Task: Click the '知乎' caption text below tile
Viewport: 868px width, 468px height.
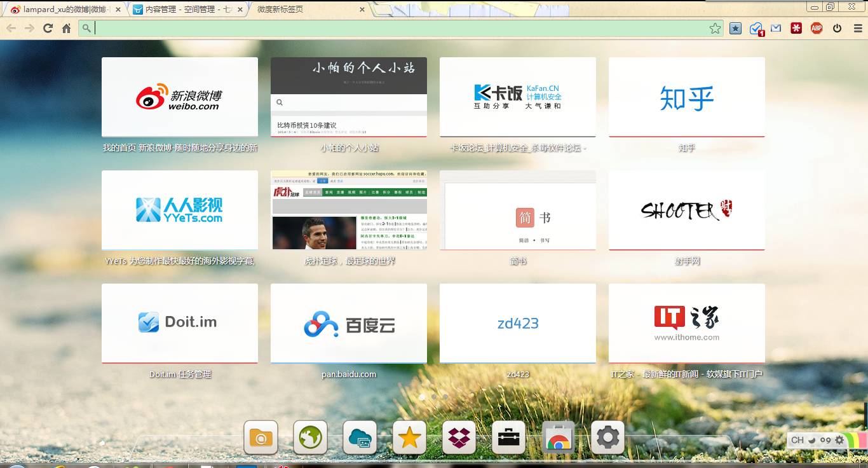Action: (687, 148)
